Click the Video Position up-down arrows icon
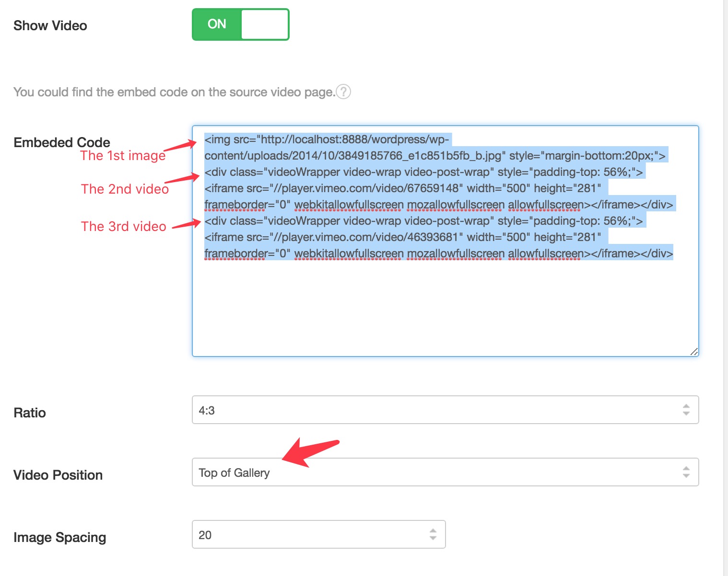Viewport: 728px width, 576px height. [x=686, y=472]
